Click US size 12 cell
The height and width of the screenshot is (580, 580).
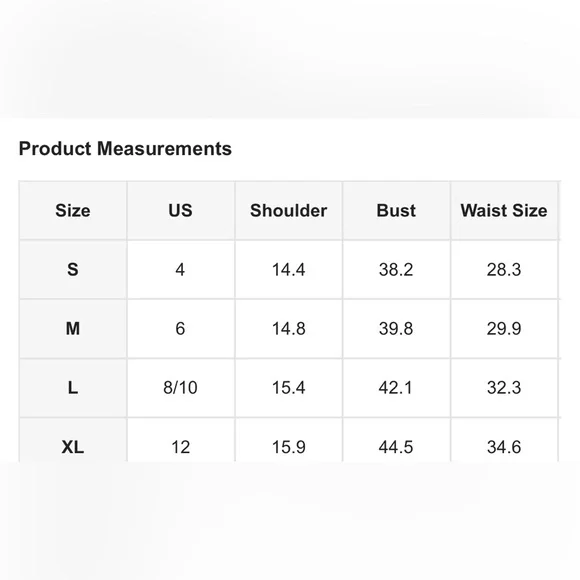(181, 440)
